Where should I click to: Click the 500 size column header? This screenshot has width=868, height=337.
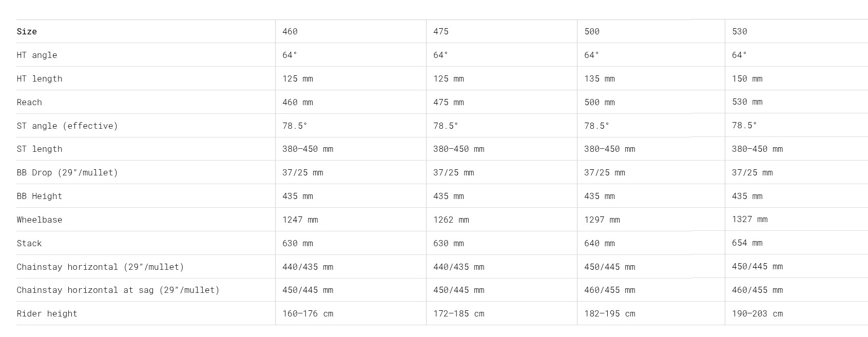[x=592, y=31]
